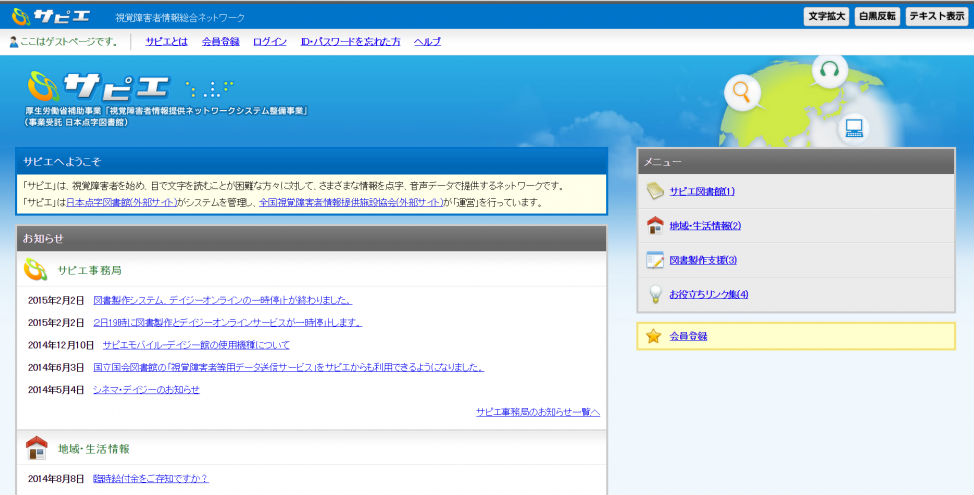Screen dimensions: 974x495
Task: Click the magnifying glass search icon
Action: [743, 92]
